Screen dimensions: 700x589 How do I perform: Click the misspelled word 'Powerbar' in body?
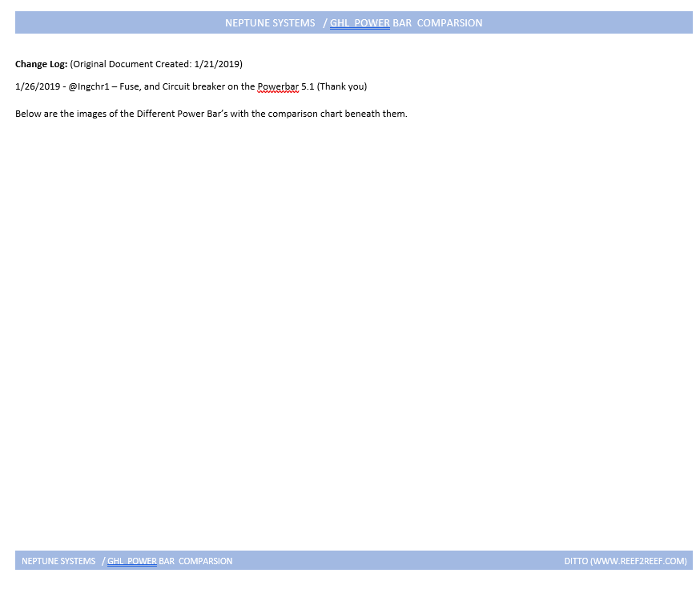point(278,86)
